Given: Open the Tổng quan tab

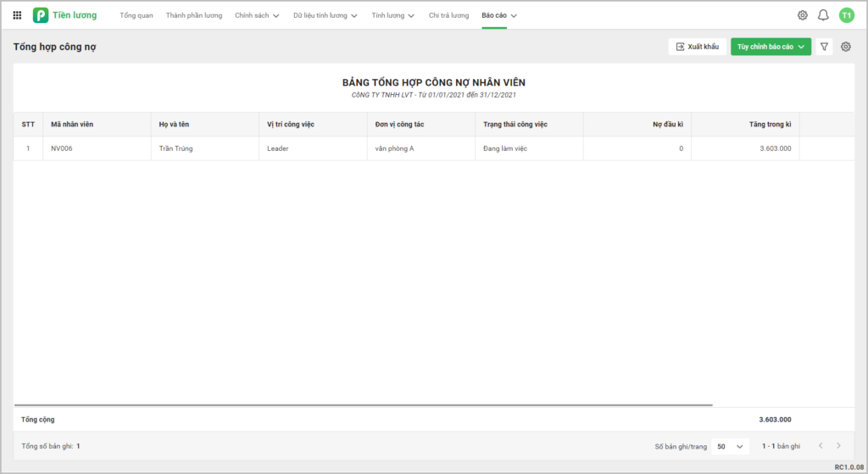Looking at the screenshot, I should click(x=136, y=15).
